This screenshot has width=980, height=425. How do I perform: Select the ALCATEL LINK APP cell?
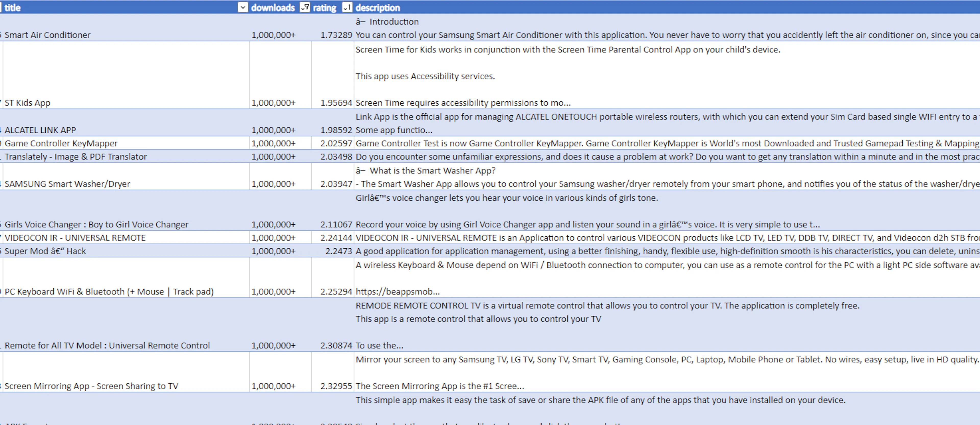(126, 123)
